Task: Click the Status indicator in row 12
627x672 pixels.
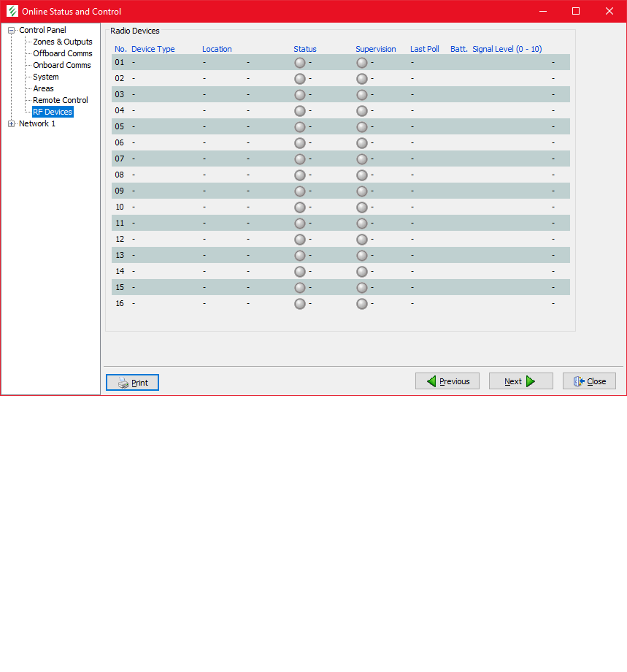Action: coord(299,240)
